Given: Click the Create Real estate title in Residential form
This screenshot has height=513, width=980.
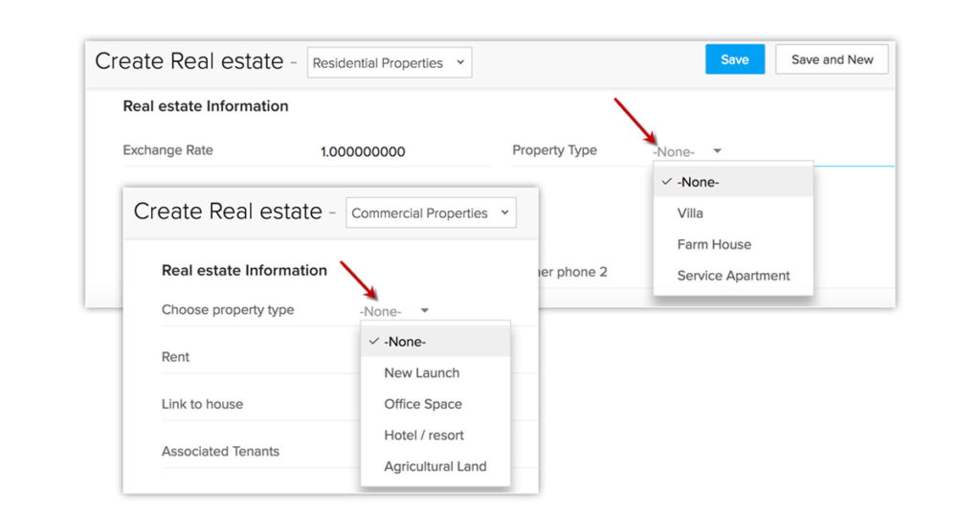Looking at the screenshot, I should click(189, 61).
